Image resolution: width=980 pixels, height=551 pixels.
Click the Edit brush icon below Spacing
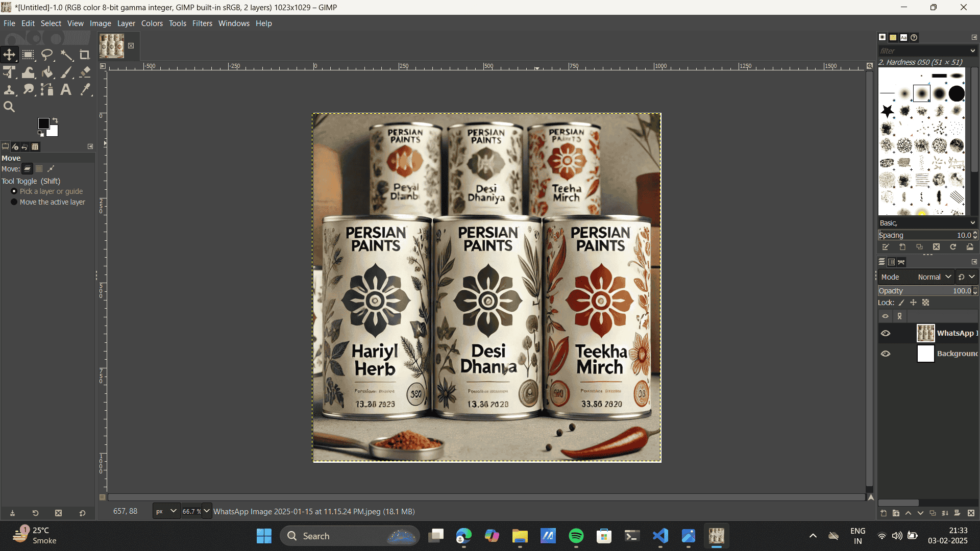point(886,247)
